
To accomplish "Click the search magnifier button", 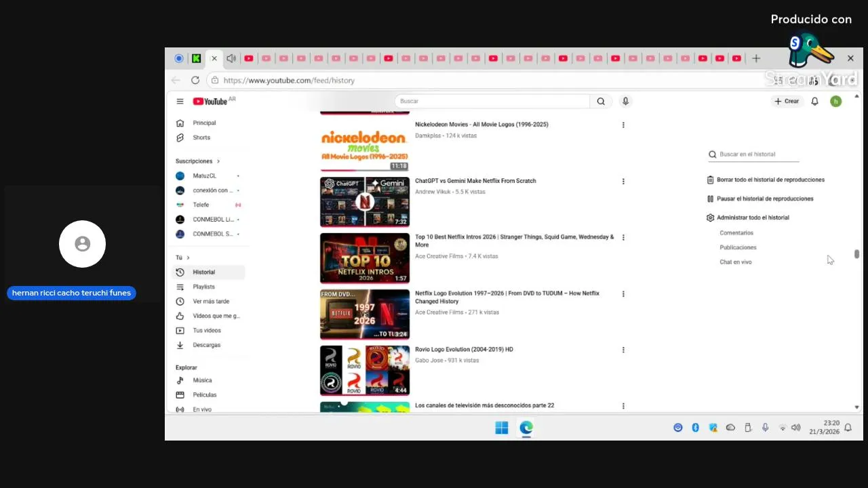I will tap(601, 101).
